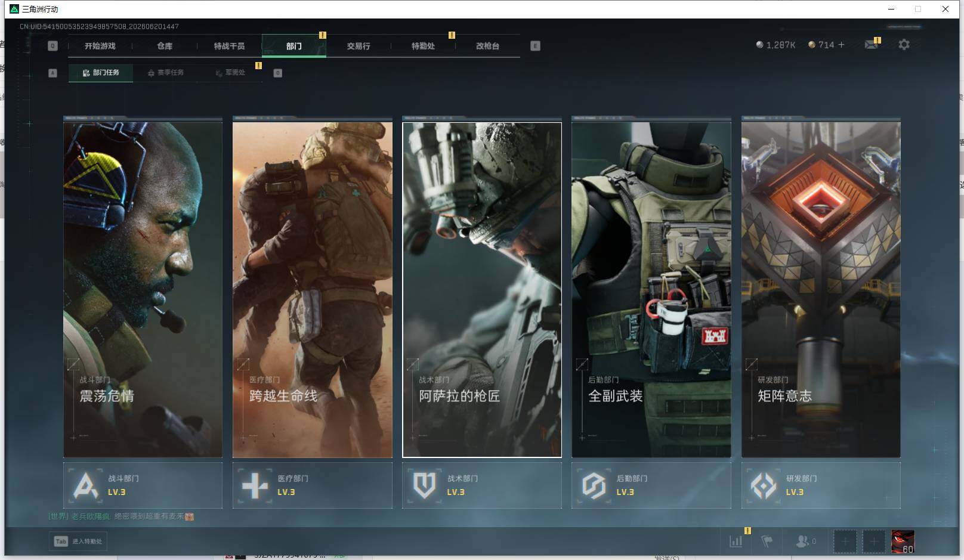964x560 pixels.
Task: Click the small square icon above 战斗部门 label
Action: click(x=73, y=364)
